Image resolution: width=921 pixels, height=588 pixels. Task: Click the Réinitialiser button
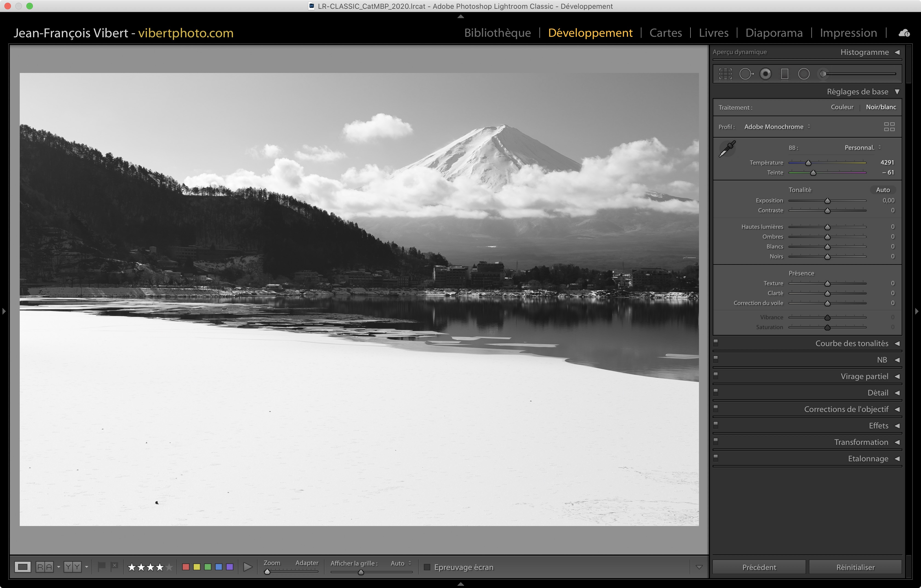pyautogui.click(x=855, y=567)
